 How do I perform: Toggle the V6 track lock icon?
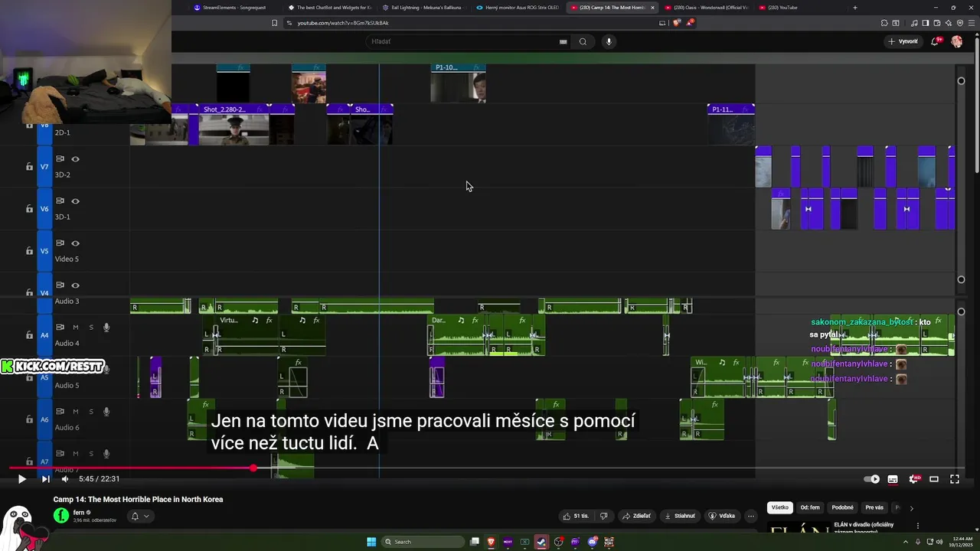coord(29,209)
